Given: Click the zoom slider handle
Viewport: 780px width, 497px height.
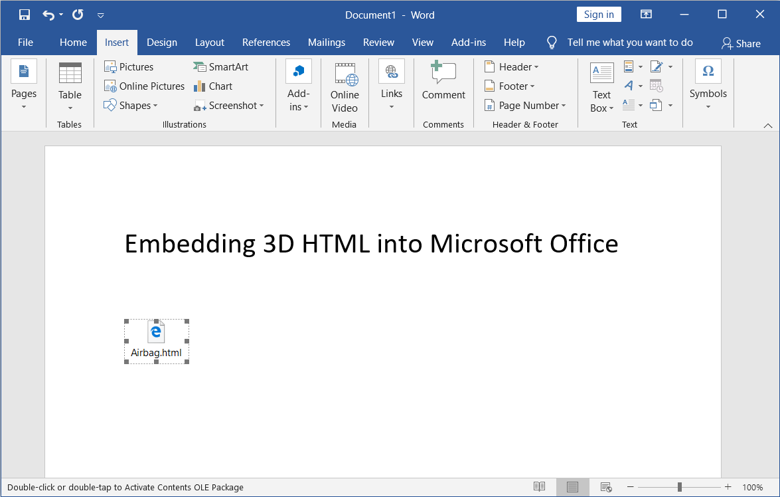Looking at the screenshot, I should coord(680,487).
